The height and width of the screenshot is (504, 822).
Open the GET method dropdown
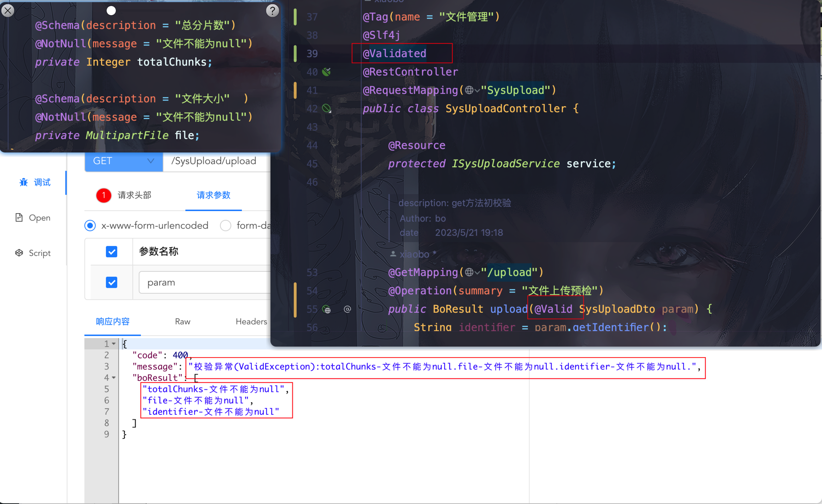click(124, 161)
